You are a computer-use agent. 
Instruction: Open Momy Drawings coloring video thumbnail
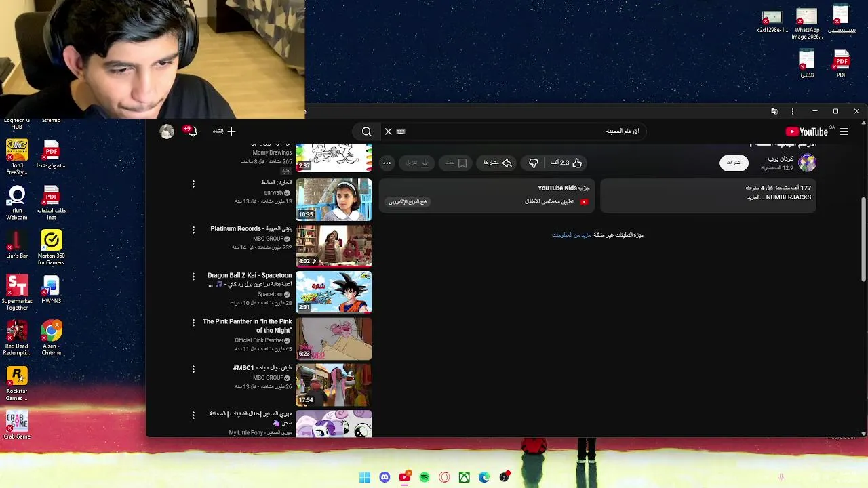pos(334,157)
